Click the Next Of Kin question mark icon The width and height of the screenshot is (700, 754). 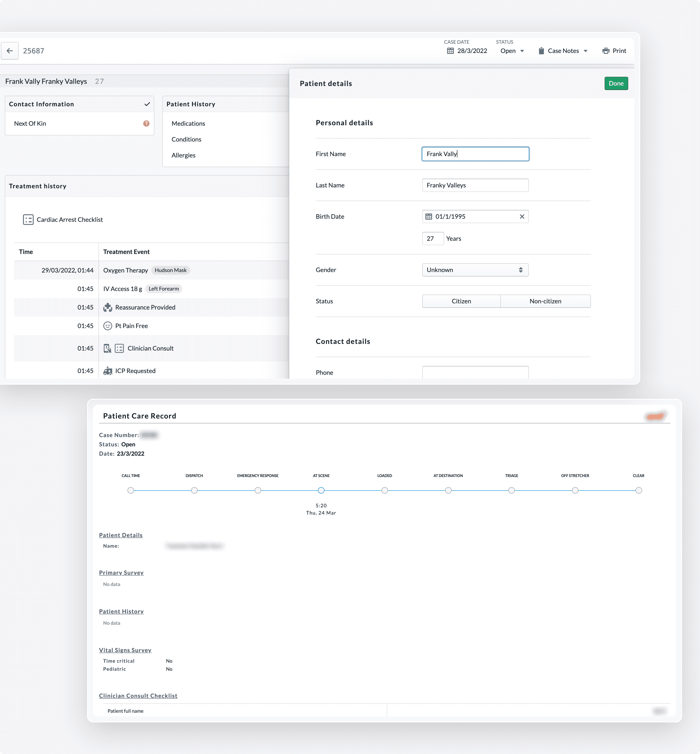(146, 124)
